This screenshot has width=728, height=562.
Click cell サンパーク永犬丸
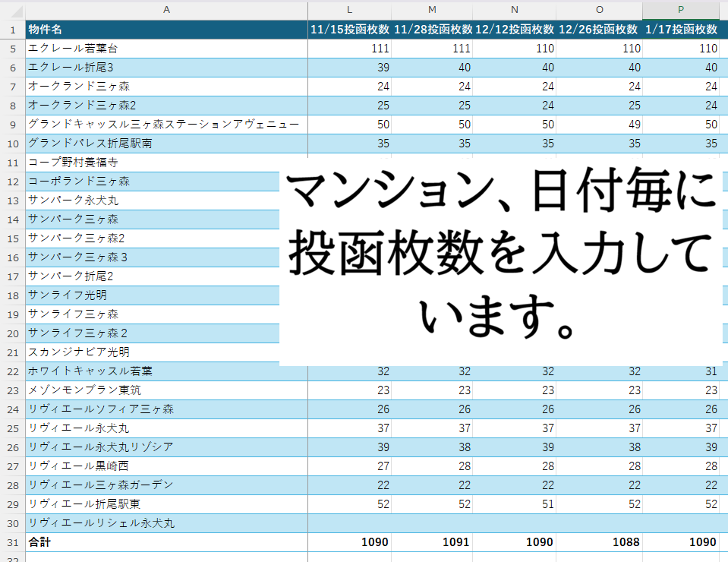tap(153, 200)
